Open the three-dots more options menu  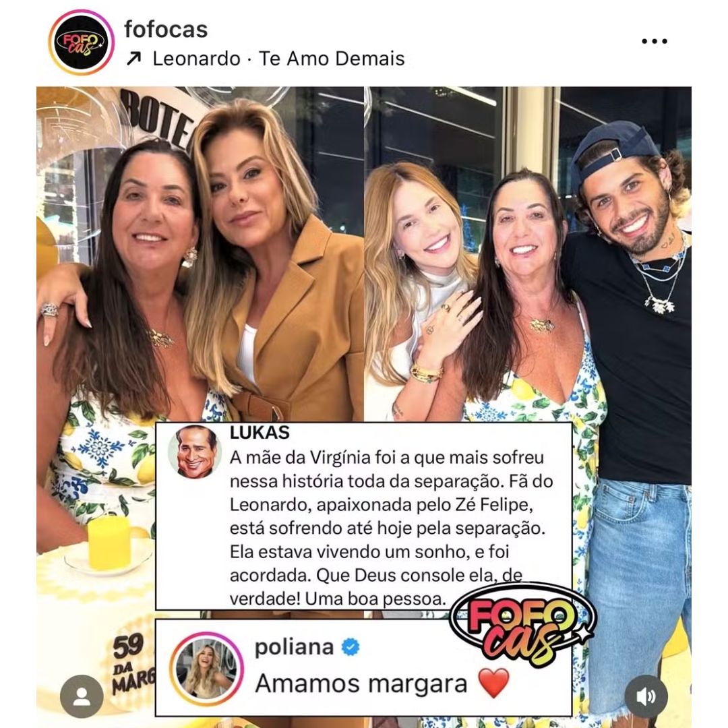point(655,41)
